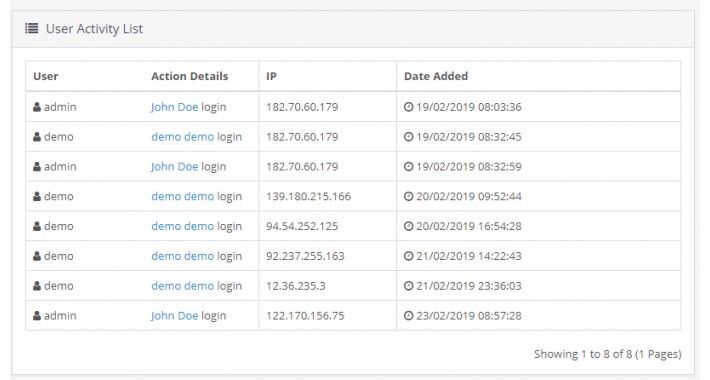This screenshot has width=710, height=380.
Task: Click date text 20/02/2019 16:54:28
Action: [x=469, y=226]
